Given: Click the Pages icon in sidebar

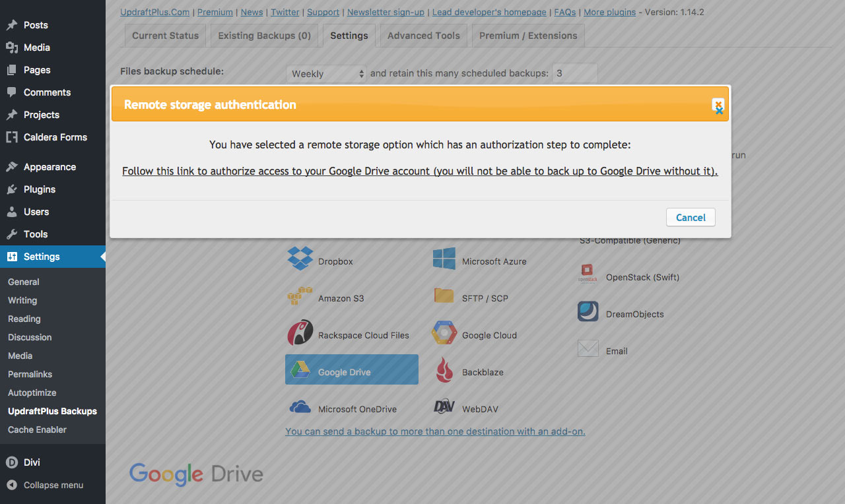Looking at the screenshot, I should pyautogui.click(x=12, y=70).
